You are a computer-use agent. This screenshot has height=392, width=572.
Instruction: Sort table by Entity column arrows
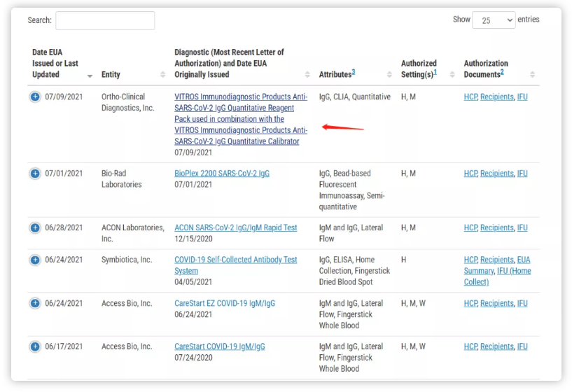(162, 74)
